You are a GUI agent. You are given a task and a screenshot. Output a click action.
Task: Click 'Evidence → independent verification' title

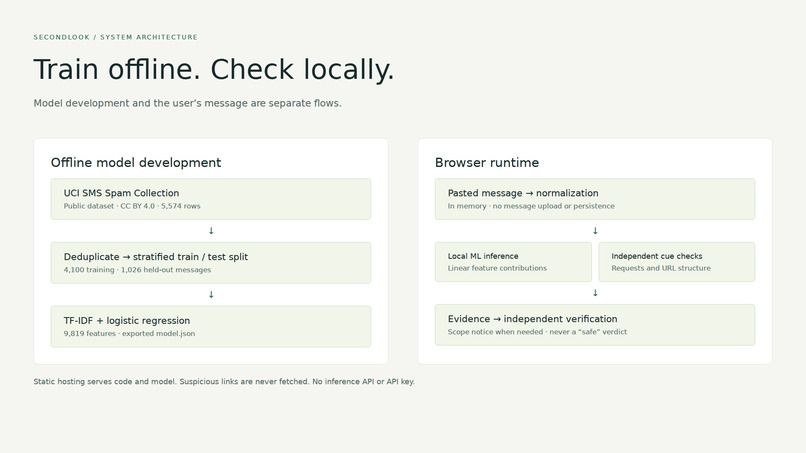pyautogui.click(x=533, y=319)
